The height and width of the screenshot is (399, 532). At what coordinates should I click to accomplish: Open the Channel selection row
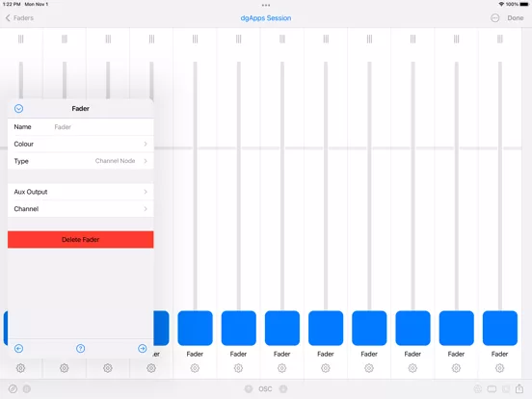point(81,209)
